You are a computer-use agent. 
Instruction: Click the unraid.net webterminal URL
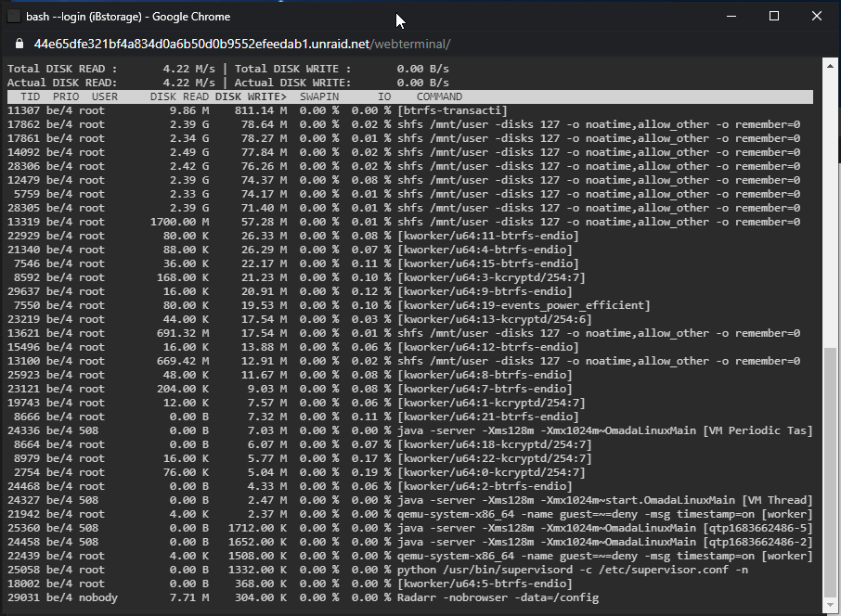point(242,44)
